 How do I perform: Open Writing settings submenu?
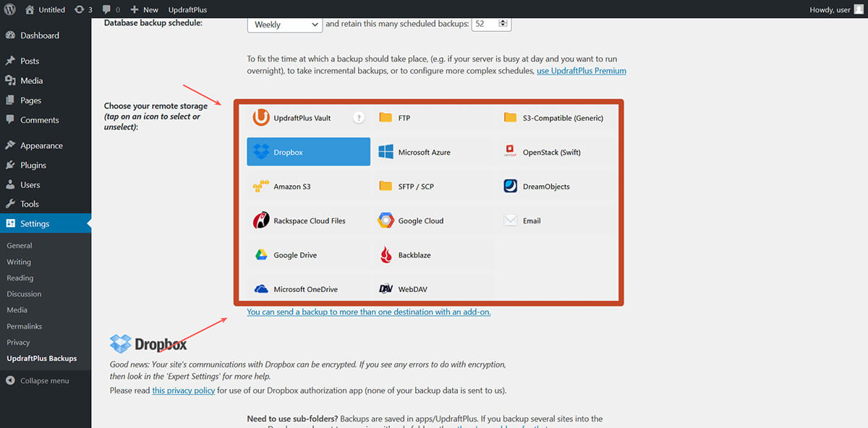coord(19,262)
